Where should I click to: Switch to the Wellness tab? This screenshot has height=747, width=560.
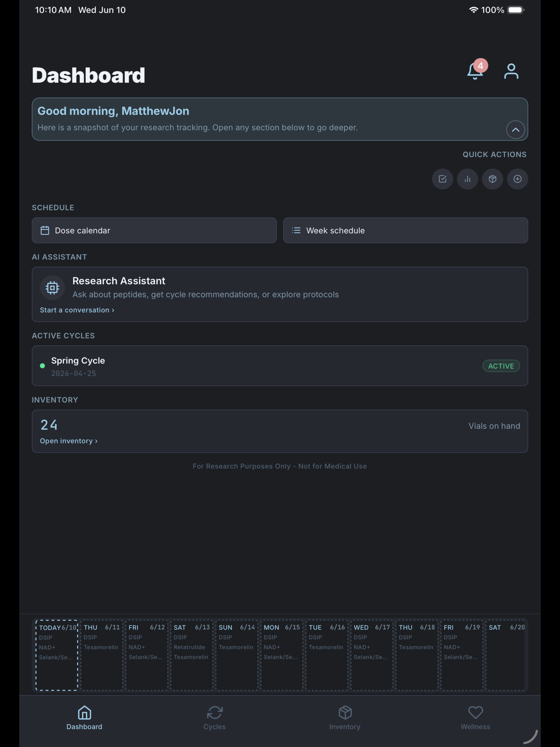tap(475, 718)
